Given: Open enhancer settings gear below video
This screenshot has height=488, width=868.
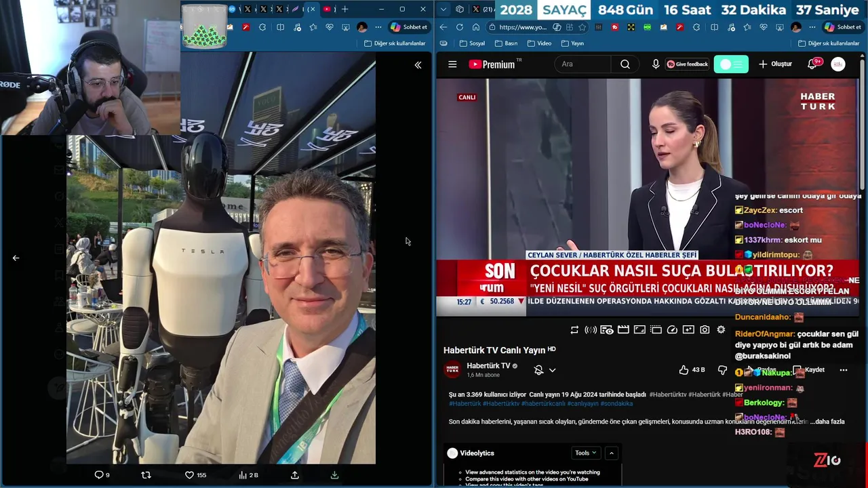Looking at the screenshot, I should pos(721,330).
